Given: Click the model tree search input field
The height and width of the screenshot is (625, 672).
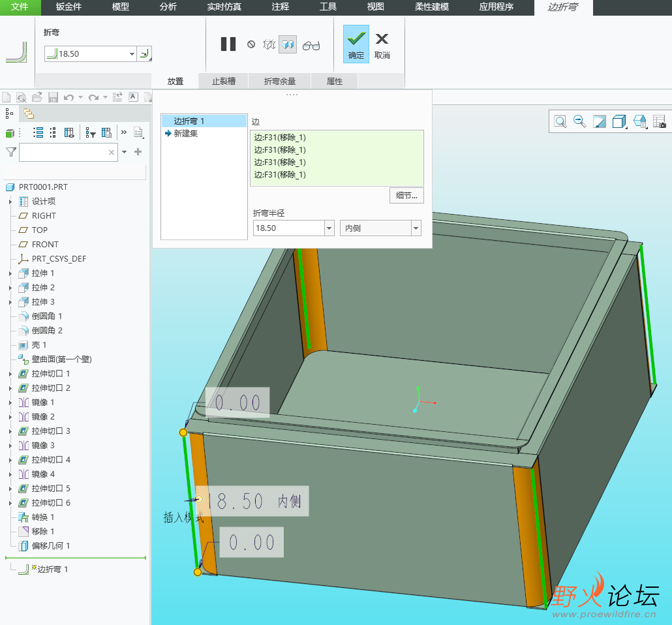Looking at the screenshot, I should (x=63, y=152).
